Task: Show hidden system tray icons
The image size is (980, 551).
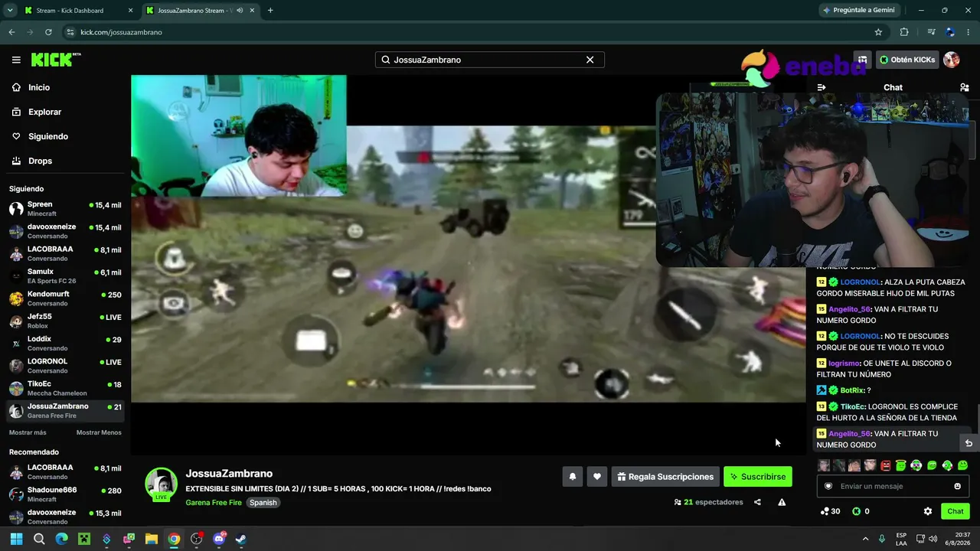Action: pyautogui.click(x=865, y=539)
